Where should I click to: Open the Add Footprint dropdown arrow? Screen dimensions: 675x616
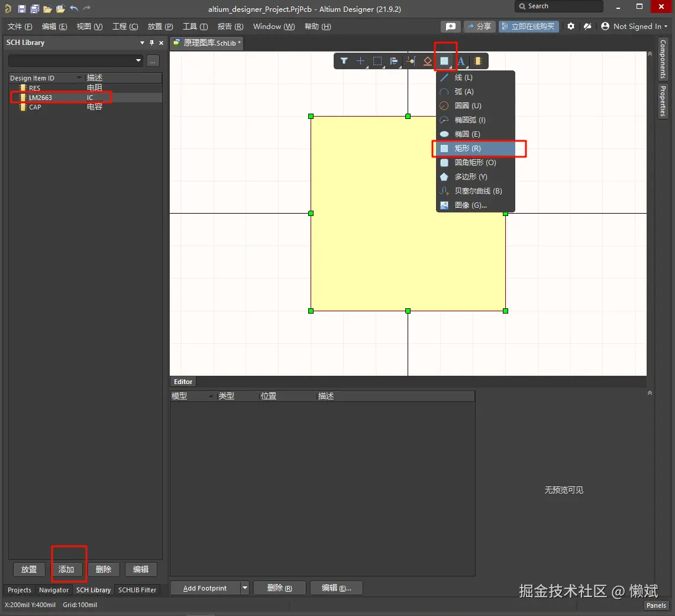click(x=244, y=588)
